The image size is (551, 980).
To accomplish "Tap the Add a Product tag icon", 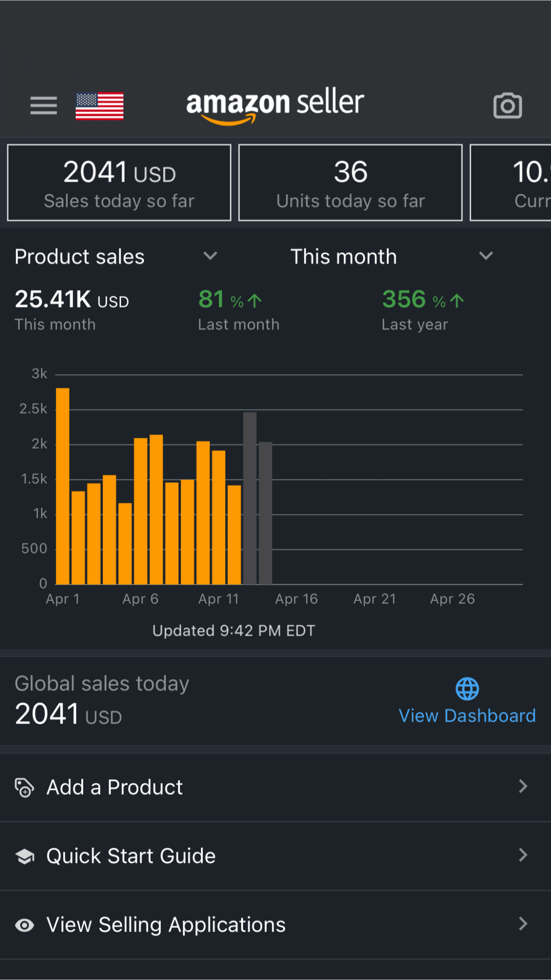I will (x=24, y=787).
